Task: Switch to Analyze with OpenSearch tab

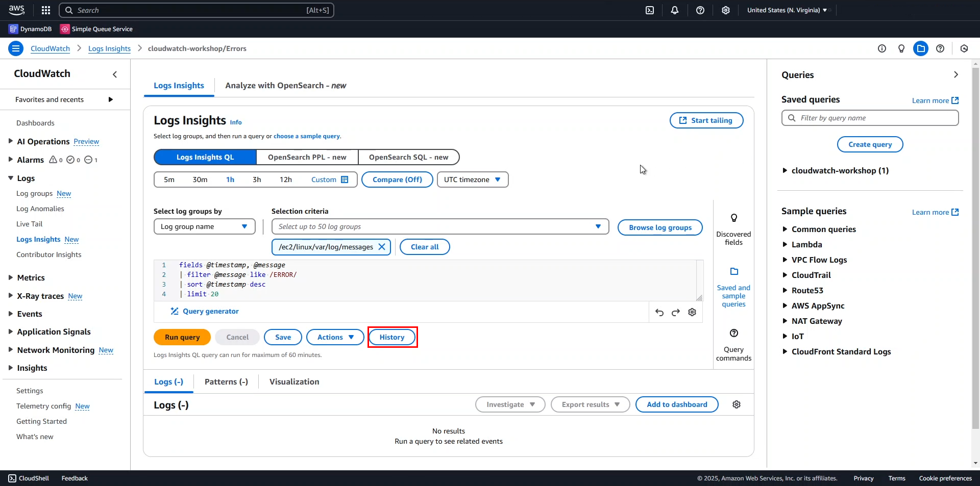Action: tap(285, 86)
